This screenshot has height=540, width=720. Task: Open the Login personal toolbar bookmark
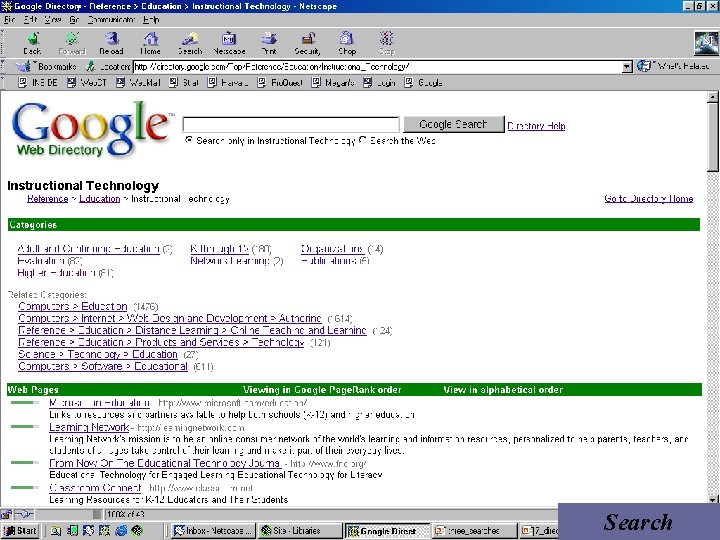[x=379, y=83]
